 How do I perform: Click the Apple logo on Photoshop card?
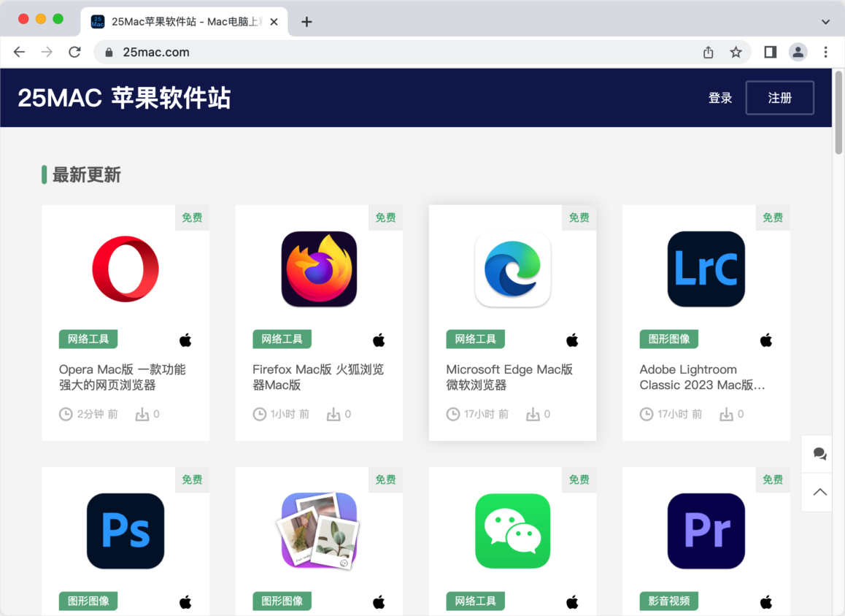click(185, 602)
